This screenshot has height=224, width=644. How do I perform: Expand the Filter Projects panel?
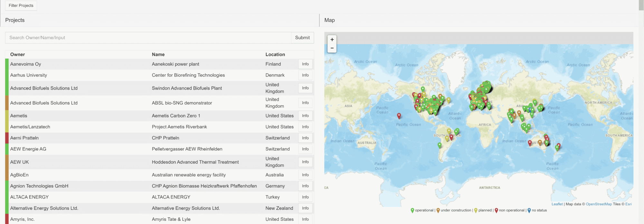click(21, 5)
